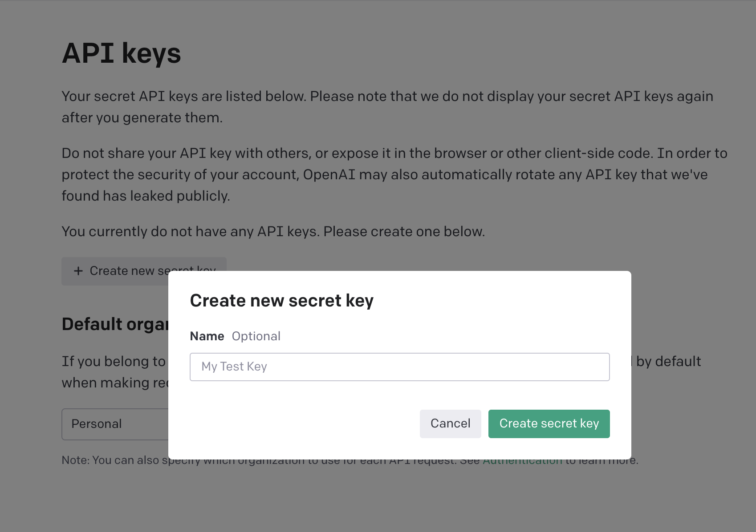This screenshot has width=756, height=532.
Task: Click the plus symbol beside Create new secret key
Action: pyautogui.click(x=78, y=271)
